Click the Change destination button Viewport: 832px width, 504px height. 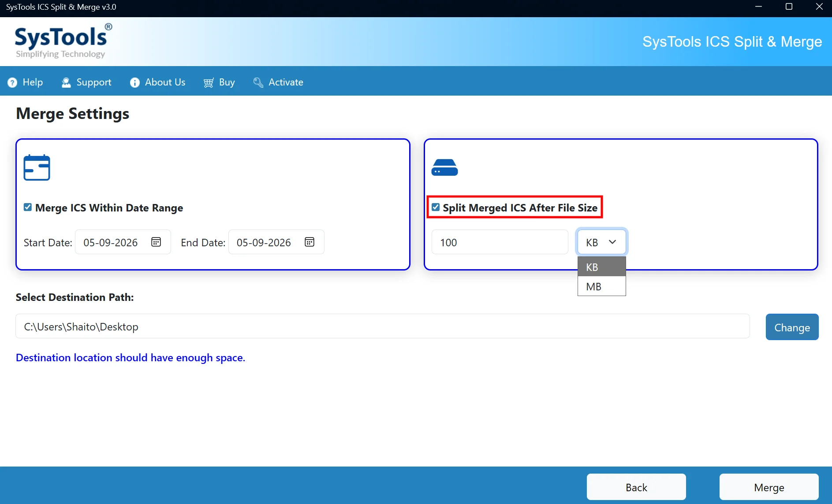[792, 327]
